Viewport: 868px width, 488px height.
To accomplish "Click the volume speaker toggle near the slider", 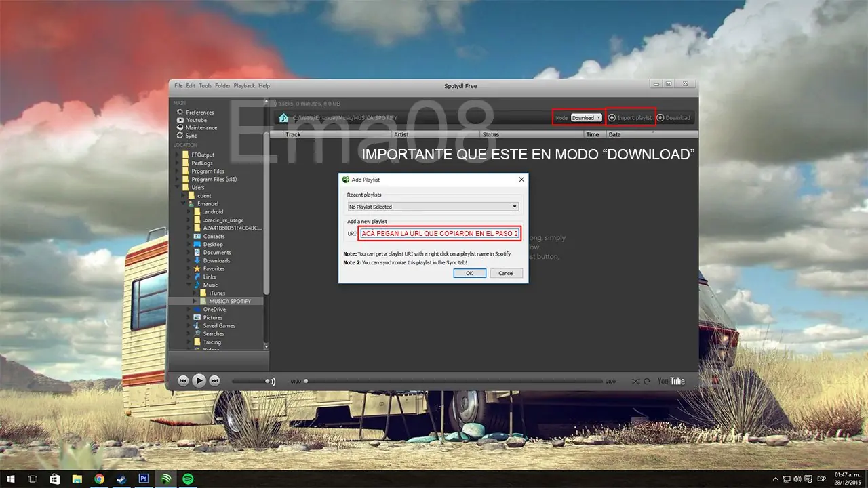I will pyautogui.click(x=269, y=381).
